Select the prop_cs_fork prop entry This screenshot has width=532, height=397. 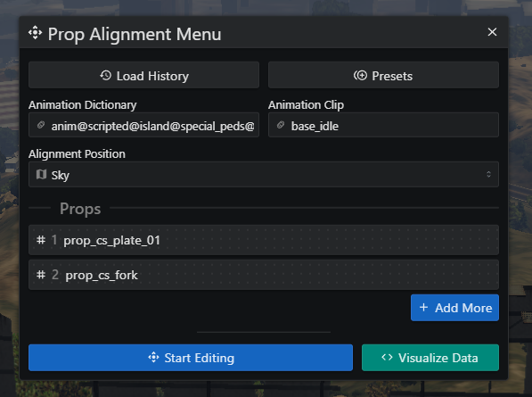(264, 275)
